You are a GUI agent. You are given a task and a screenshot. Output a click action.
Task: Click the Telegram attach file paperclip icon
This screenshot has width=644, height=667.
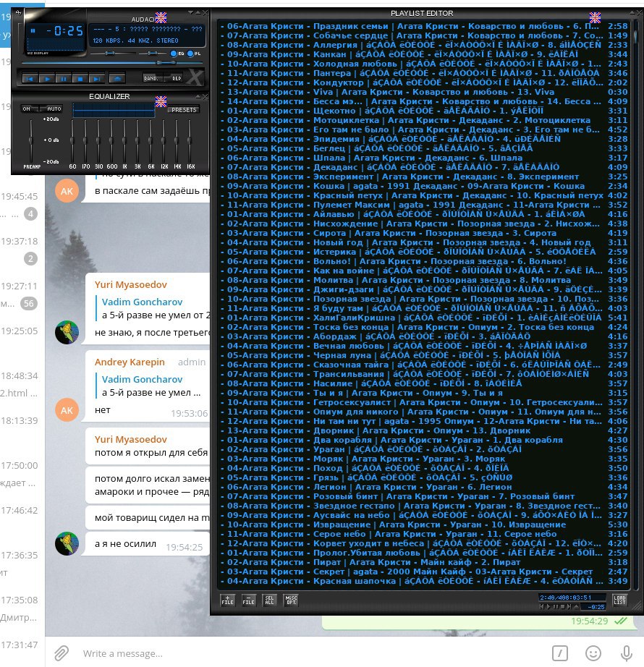point(62,653)
